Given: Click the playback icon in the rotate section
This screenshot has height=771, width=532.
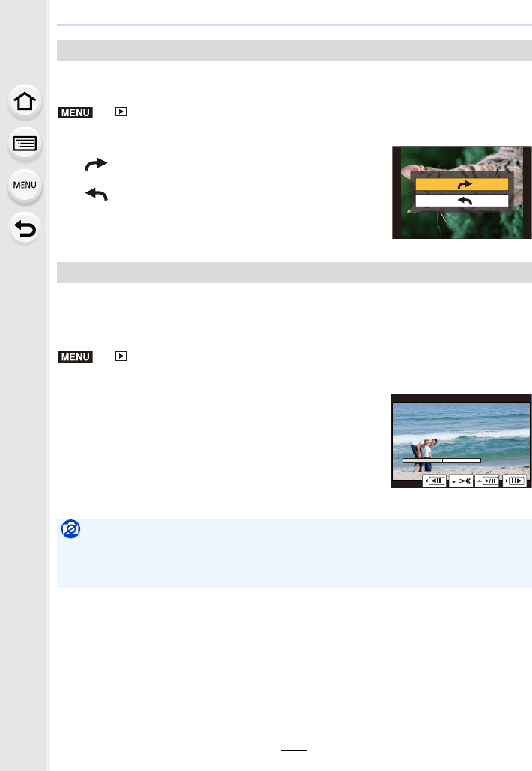Looking at the screenshot, I should 121,112.
